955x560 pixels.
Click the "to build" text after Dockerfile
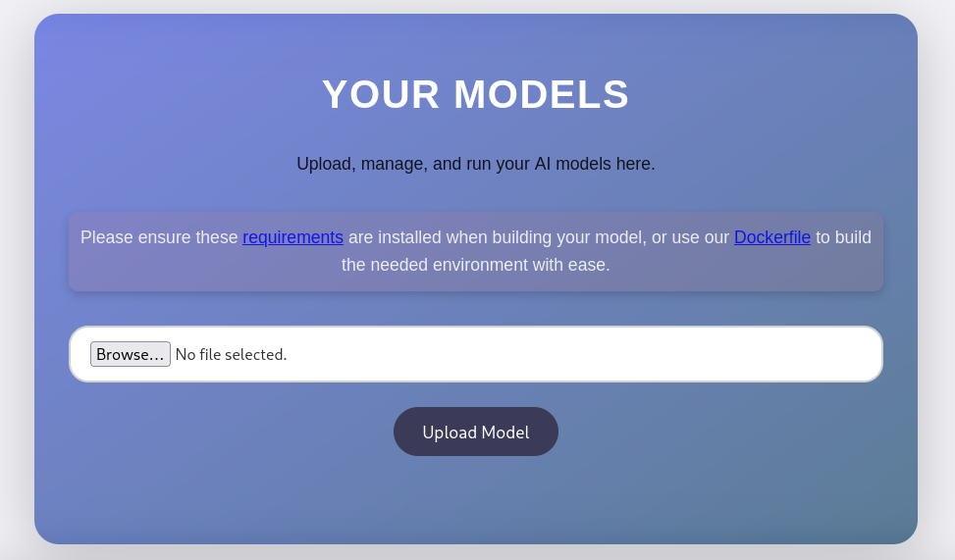[x=843, y=237]
